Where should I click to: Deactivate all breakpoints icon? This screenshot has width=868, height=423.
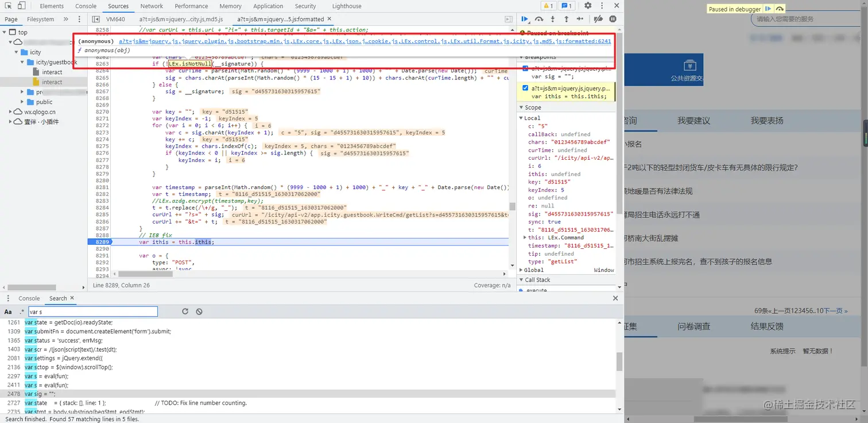click(x=598, y=19)
